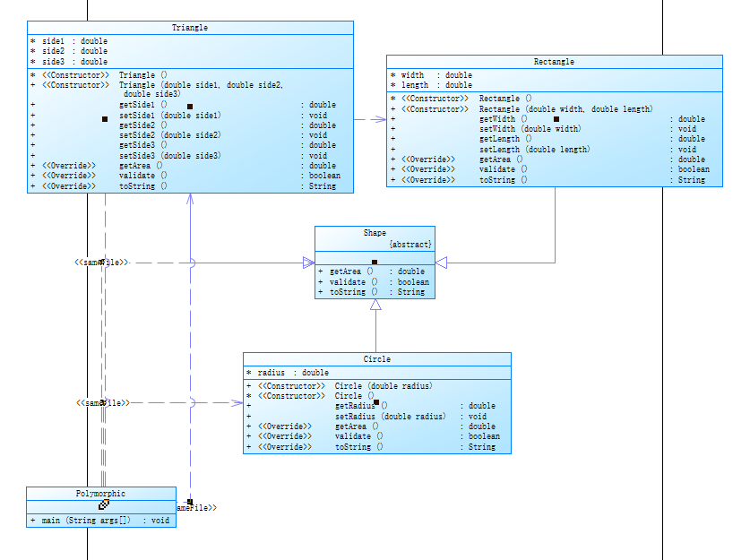Click the setWidth (double width) method
Image resolution: width=750 pixels, height=560 pixels.
tap(530, 129)
